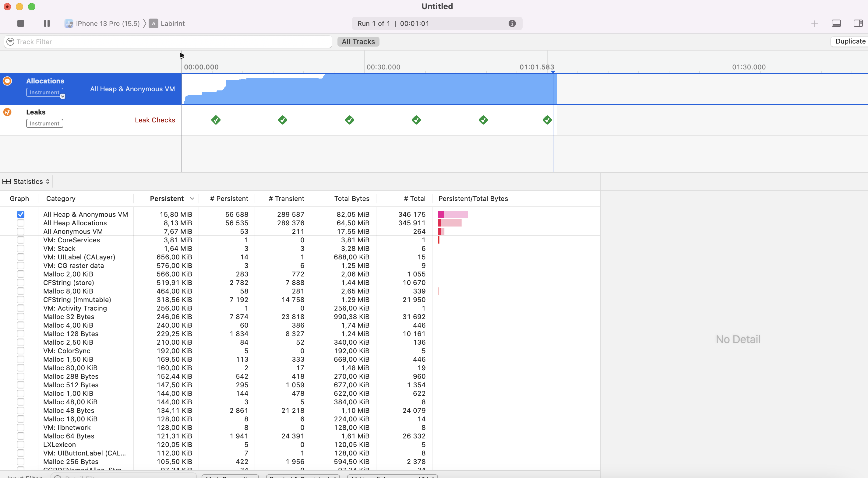Viewport: 868px width, 478px height.
Task: Toggle the bottom detail pane icon
Action: coord(836,23)
